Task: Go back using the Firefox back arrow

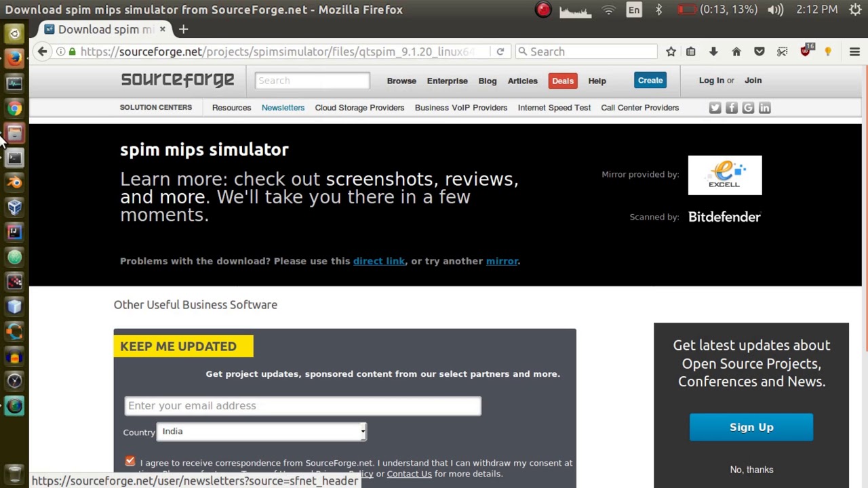Action: tap(42, 52)
